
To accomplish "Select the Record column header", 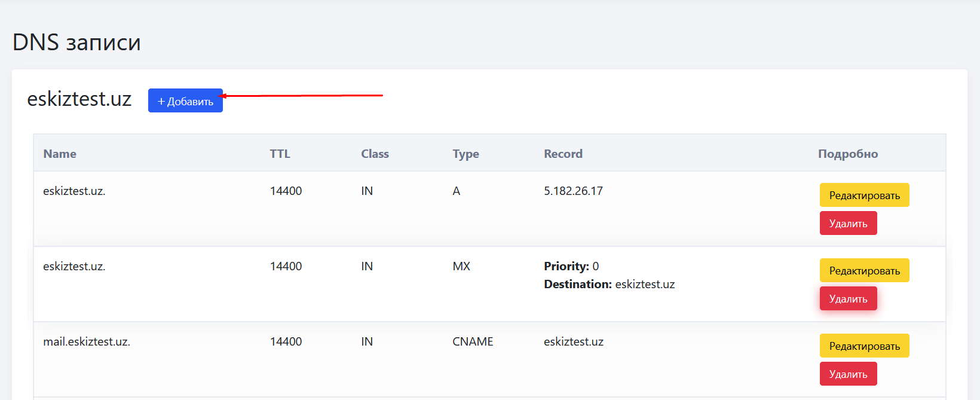I will [563, 154].
